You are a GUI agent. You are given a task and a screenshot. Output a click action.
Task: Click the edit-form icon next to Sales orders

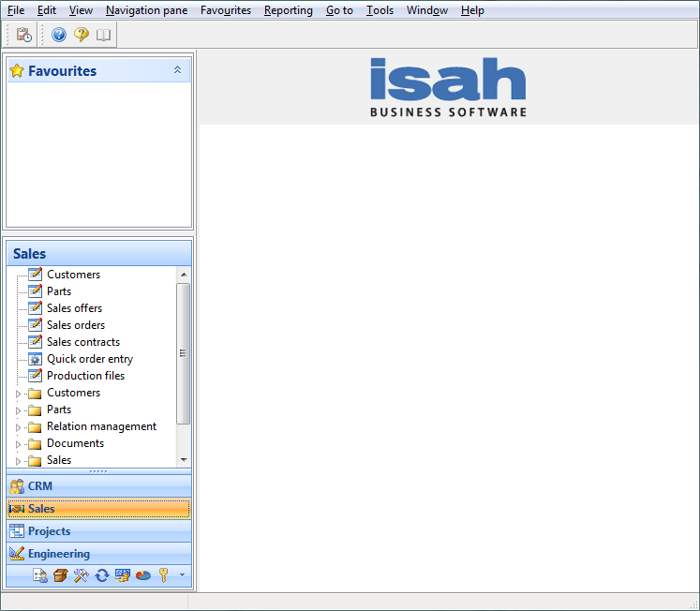point(36,324)
